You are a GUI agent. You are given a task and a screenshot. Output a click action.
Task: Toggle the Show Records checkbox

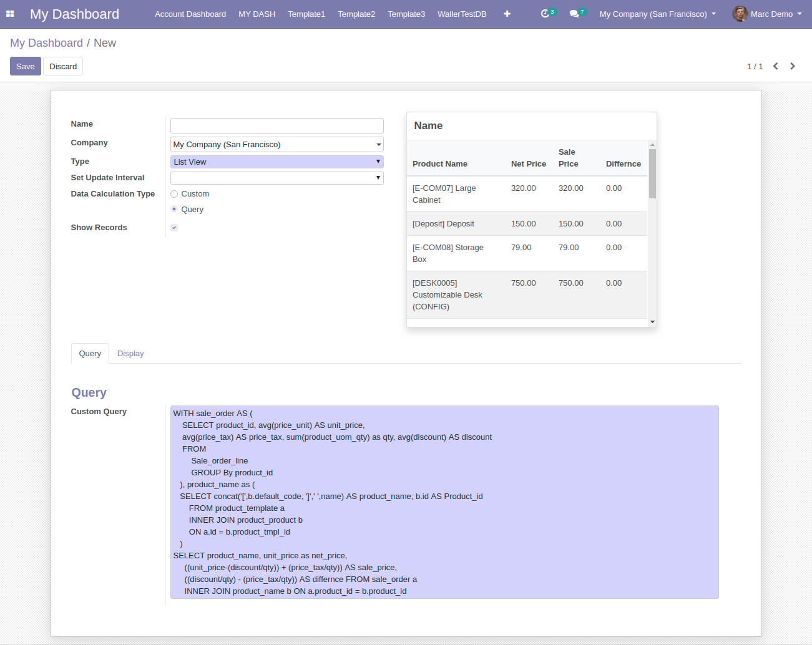click(x=174, y=228)
